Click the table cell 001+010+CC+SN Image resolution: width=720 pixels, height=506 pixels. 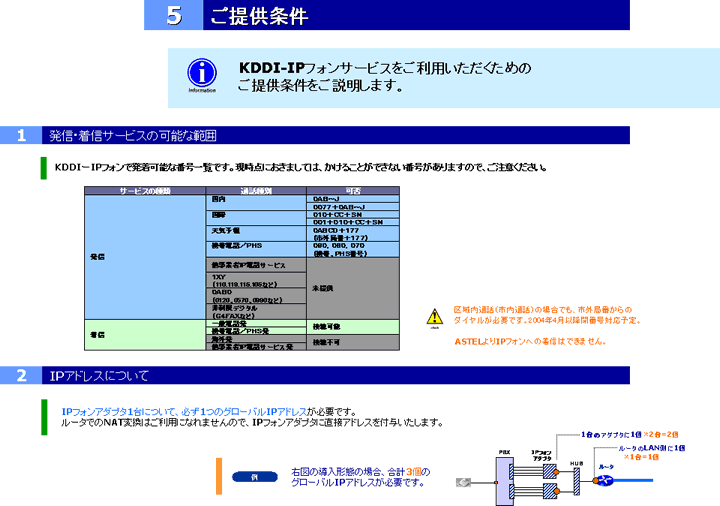(353, 222)
